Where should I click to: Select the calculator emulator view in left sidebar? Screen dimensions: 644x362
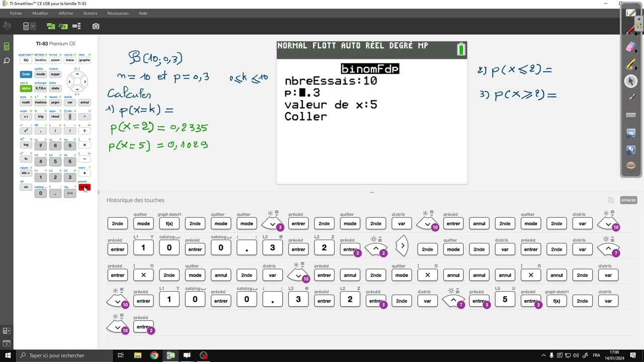(7, 47)
